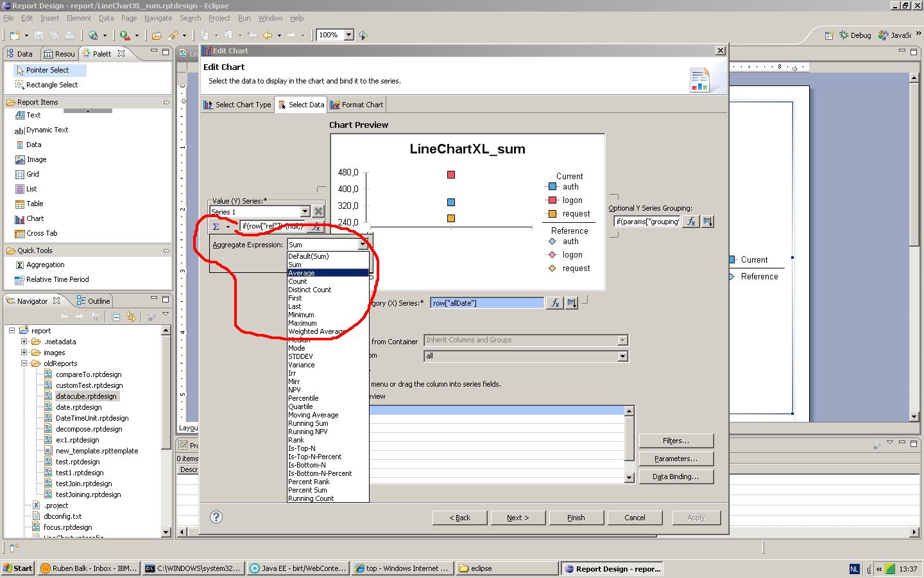Viewport: 924px width, 578px height.
Task: Expand the images folder node
Action: pyautogui.click(x=24, y=353)
